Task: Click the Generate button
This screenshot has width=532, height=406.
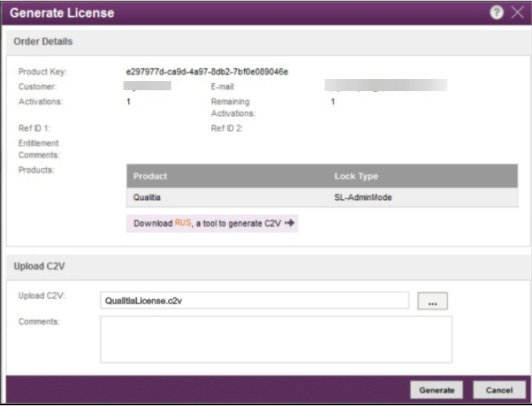Action: point(436,390)
